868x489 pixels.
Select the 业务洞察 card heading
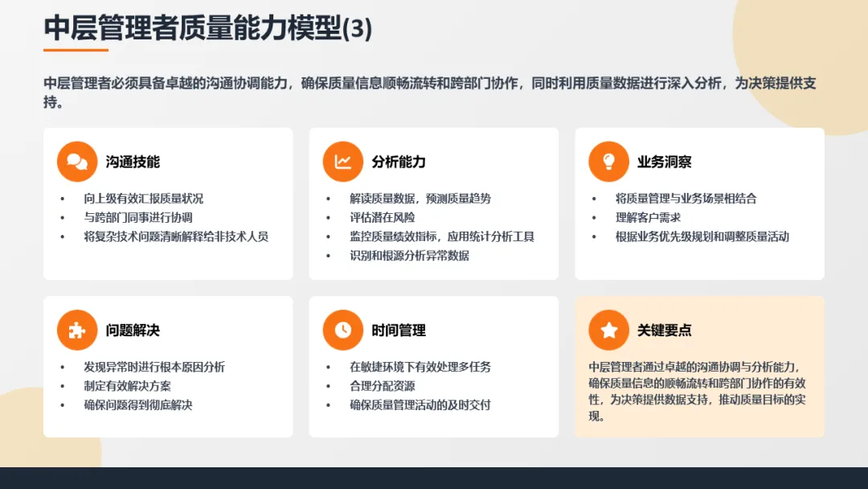pos(665,162)
